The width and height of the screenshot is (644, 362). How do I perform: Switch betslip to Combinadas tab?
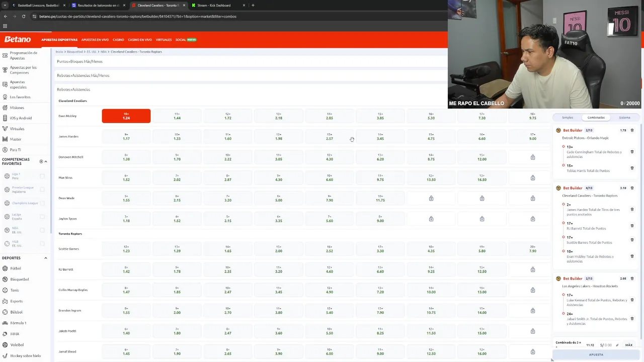(x=596, y=118)
